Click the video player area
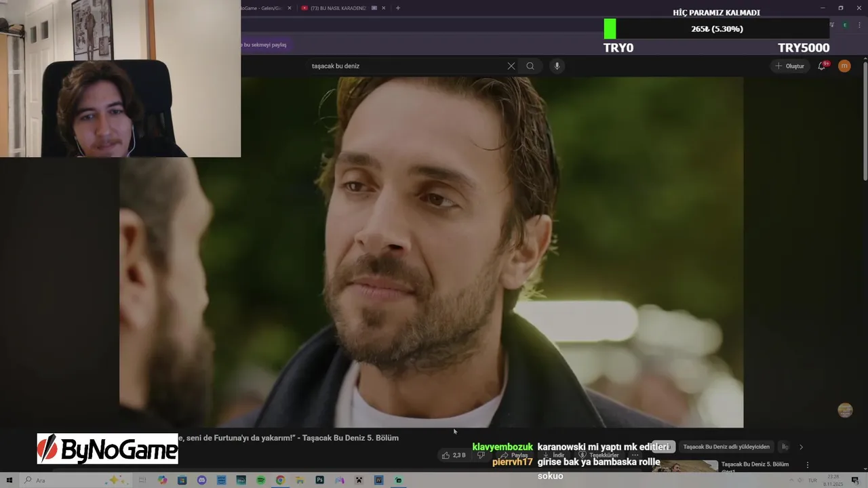The image size is (868, 488). (431, 252)
